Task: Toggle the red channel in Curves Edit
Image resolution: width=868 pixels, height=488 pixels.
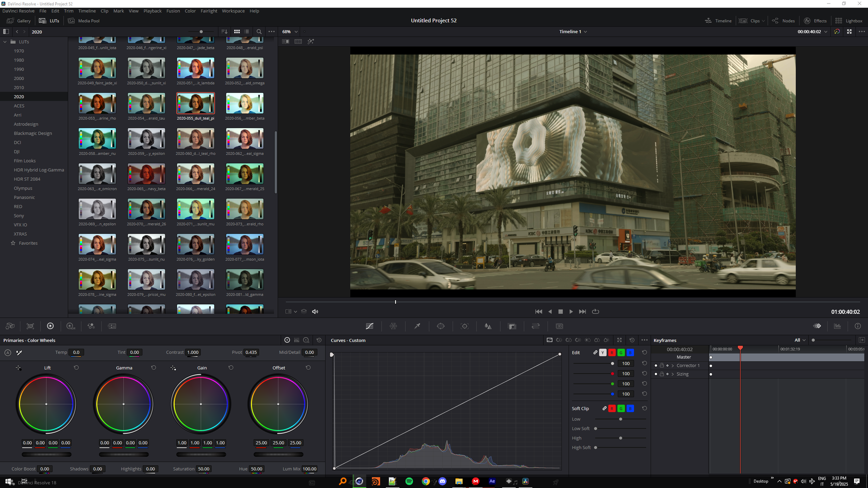Action: 612,352
